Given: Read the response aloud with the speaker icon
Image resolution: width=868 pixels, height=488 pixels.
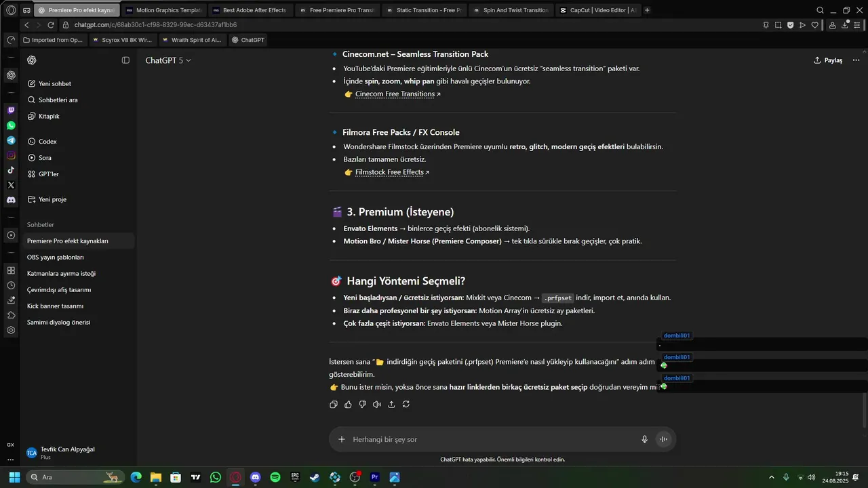Looking at the screenshot, I should 377,405.
